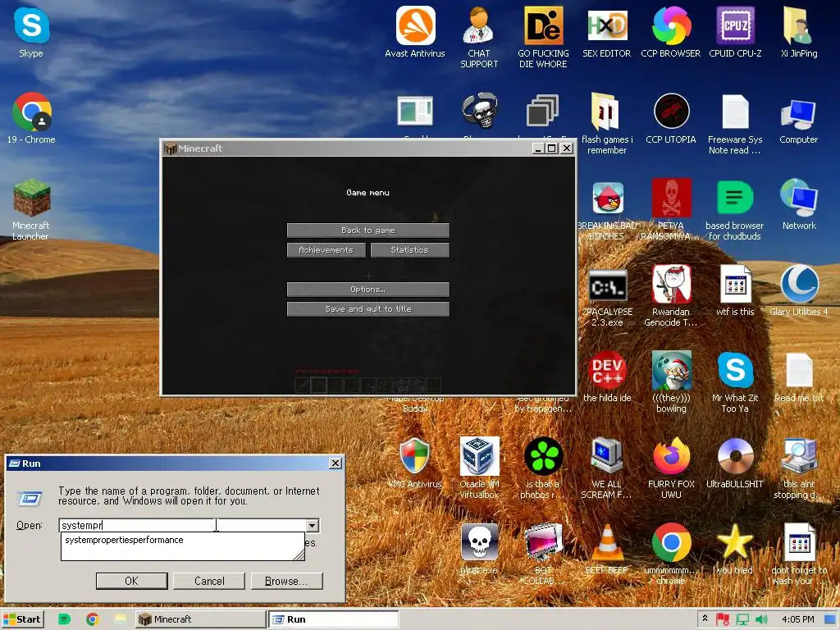The image size is (840, 630).
Task: Click the 4:05 PM taskbar clock
Action: tap(797, 620)
